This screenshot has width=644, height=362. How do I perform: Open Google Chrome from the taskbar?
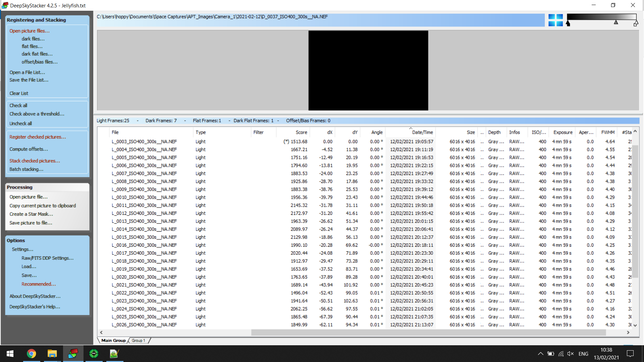tap(31, 353)
